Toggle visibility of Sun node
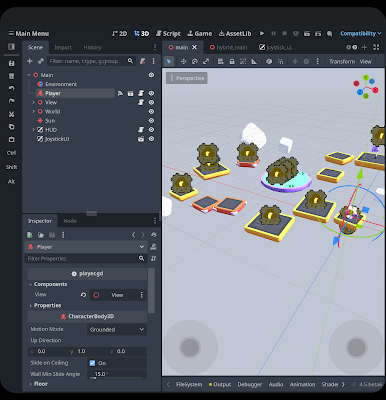The image size is (386, 400). pyautogui.click(x=151, y=121)
